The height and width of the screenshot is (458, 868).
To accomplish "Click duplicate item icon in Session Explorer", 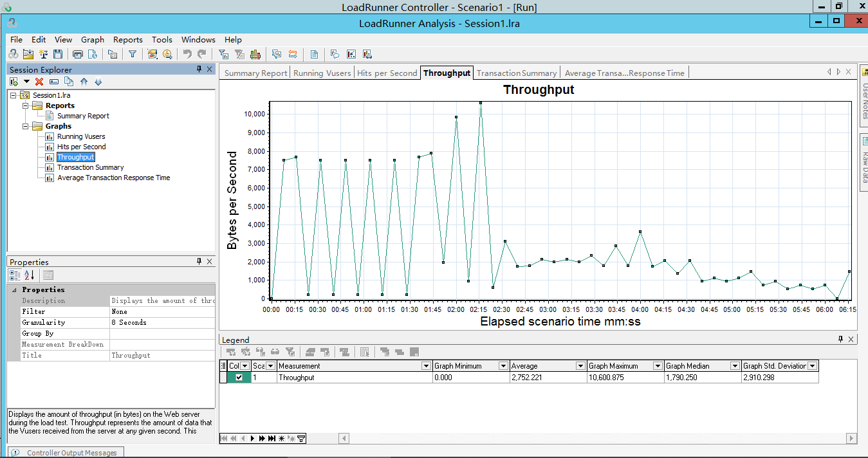I will pyautogui.click(x=69, y=82).
